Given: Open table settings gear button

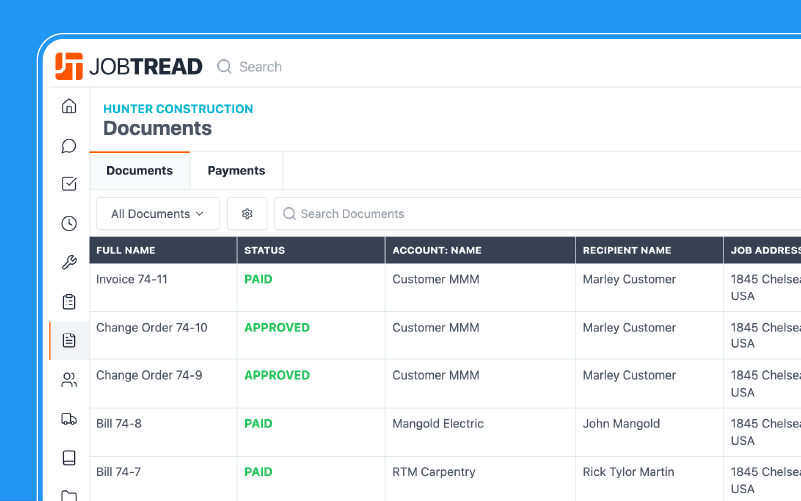Looking at the screenshot, I should 247,214.
